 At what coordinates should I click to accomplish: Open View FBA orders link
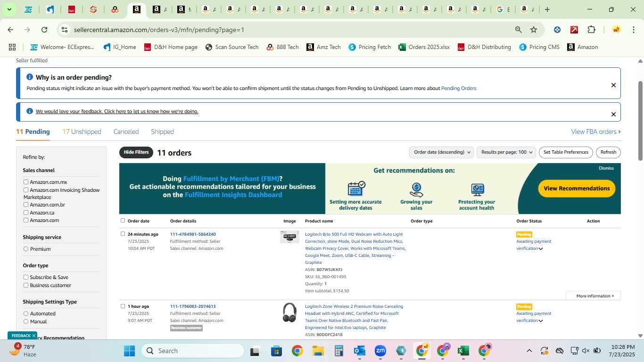tap(596, 132)
